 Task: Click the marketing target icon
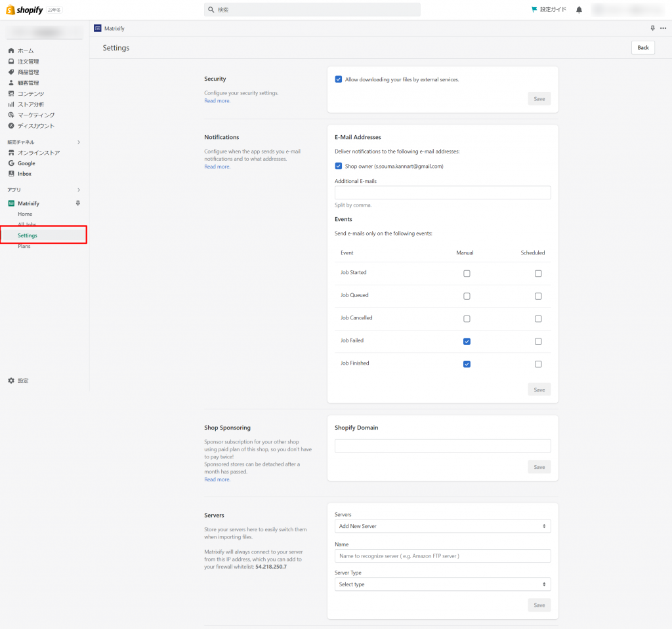(x=11, y=115)
